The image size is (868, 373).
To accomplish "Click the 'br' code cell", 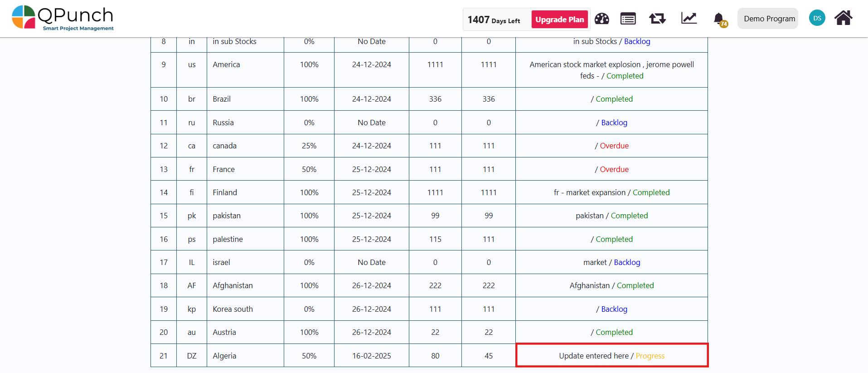I will point(192,99).
